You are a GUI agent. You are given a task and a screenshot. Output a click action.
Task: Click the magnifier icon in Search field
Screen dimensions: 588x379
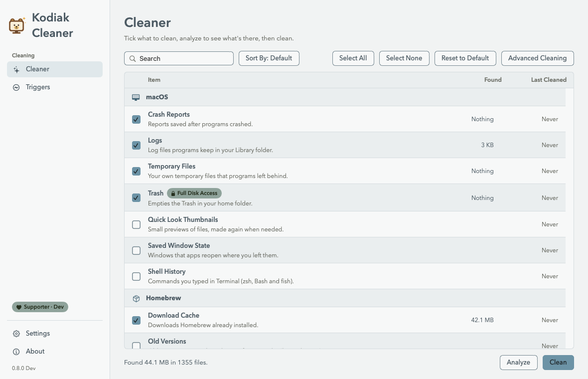[133, 58]
